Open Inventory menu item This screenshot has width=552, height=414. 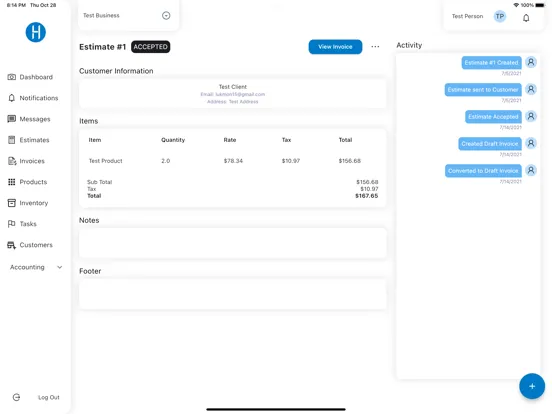coord(34,203)
